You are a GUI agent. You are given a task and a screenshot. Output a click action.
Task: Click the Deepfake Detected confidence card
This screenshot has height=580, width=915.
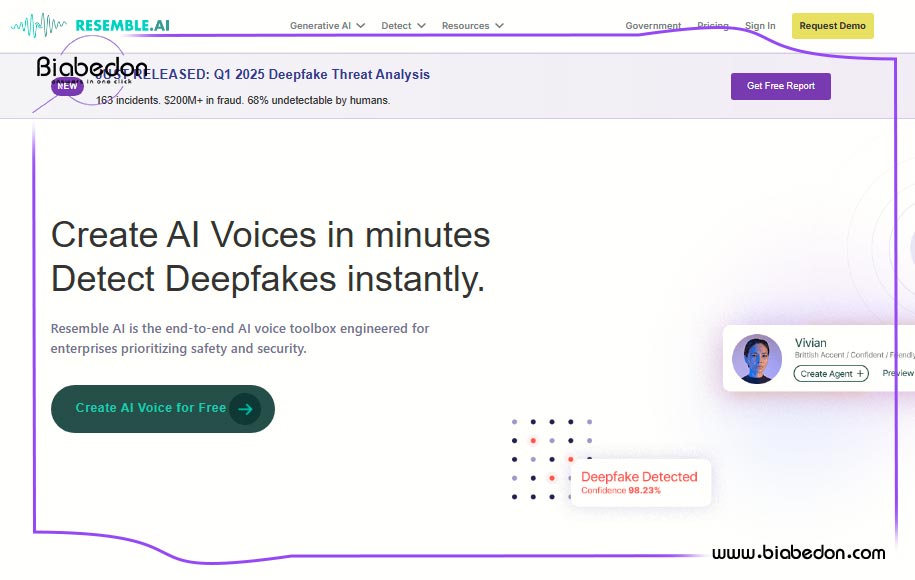click(x=640, y=483)
